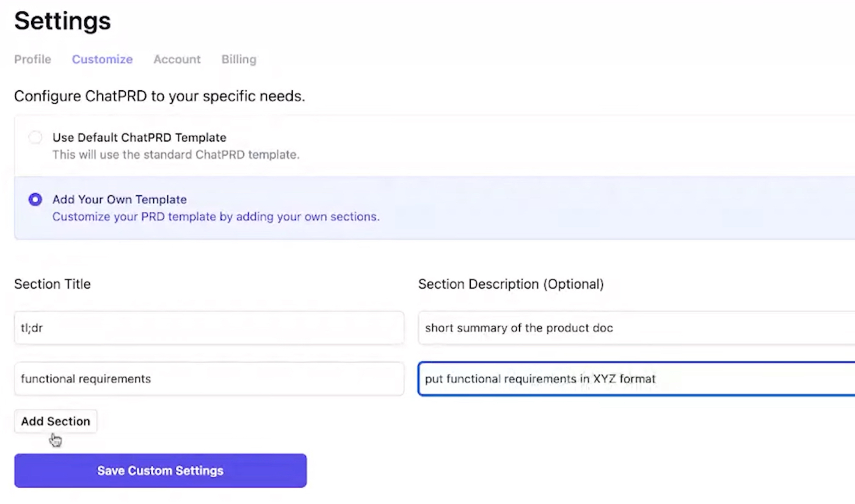Go to the Account tab
Screen dimensions: 855x504
coord(176,59)
